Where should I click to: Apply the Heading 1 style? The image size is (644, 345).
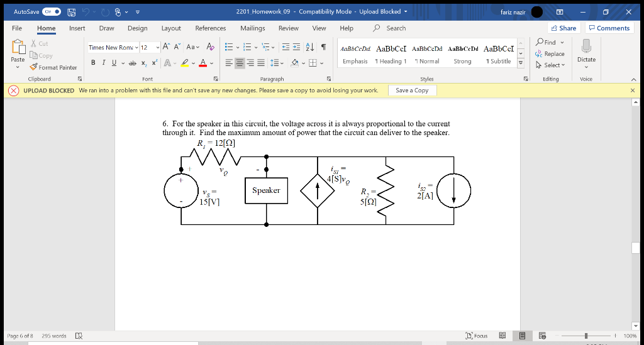tap(391, 54)
